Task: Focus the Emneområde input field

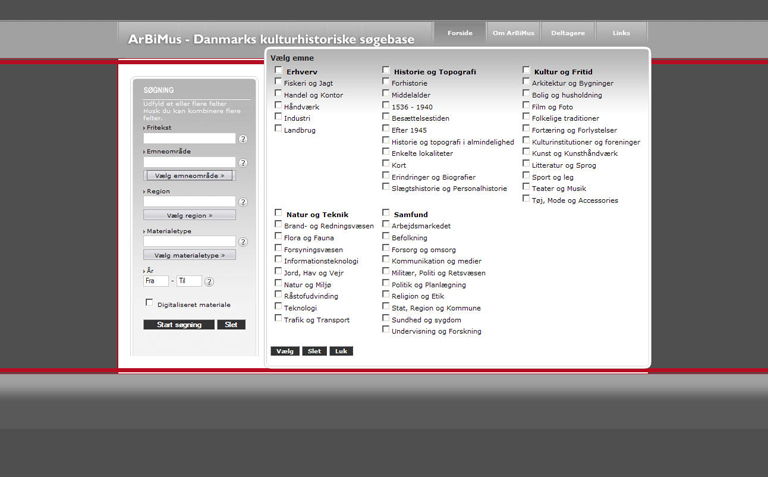Action: tap(189, 162)
